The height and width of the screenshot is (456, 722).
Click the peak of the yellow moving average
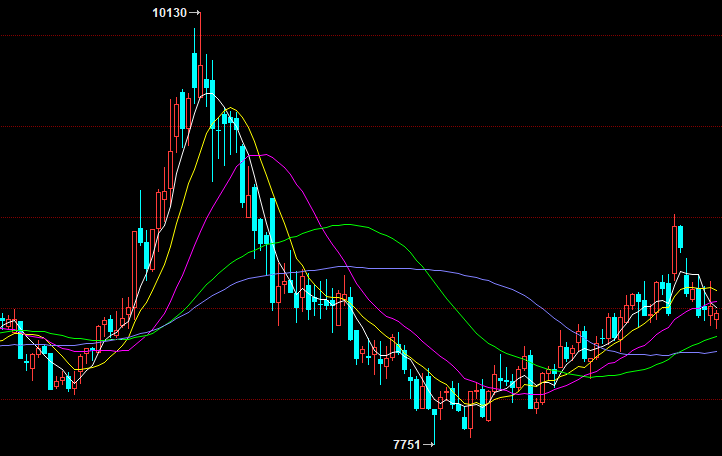point(231,108)
